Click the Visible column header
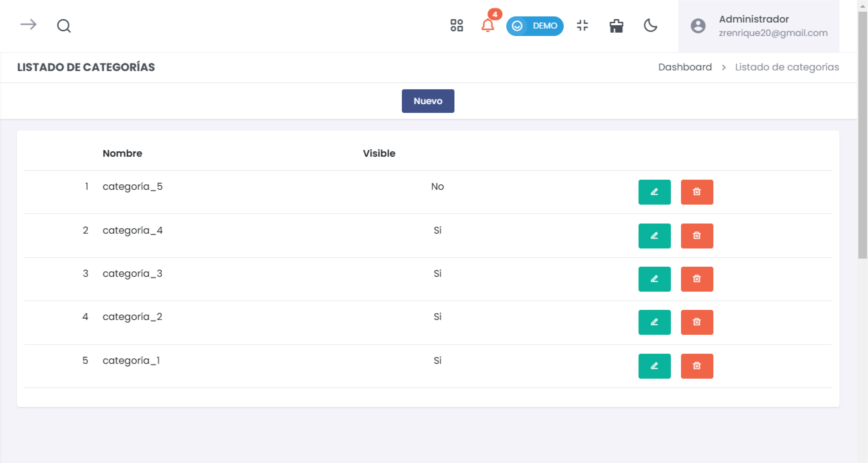Screen dimensions: 868x463 click(379, 153)
